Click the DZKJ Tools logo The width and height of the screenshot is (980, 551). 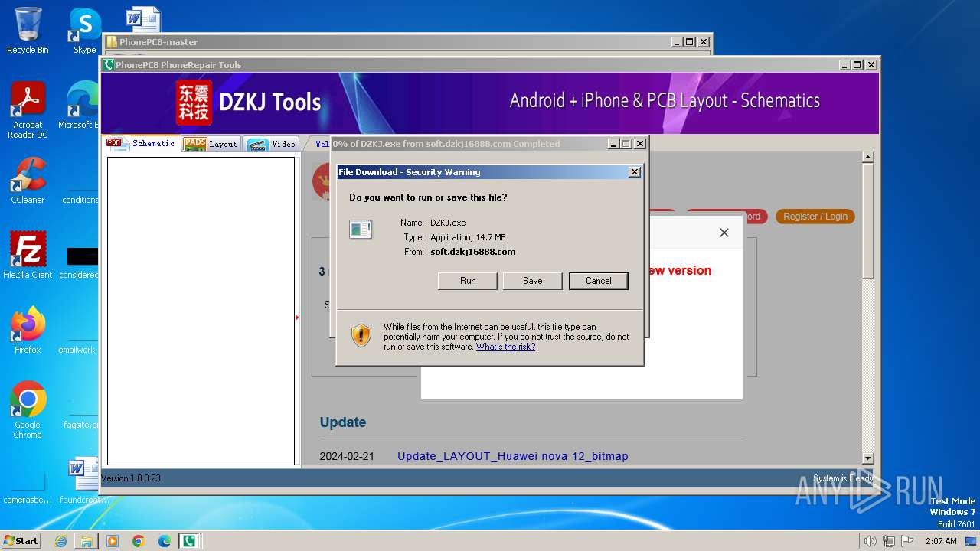pyautogui.click(x=249, y=103)
